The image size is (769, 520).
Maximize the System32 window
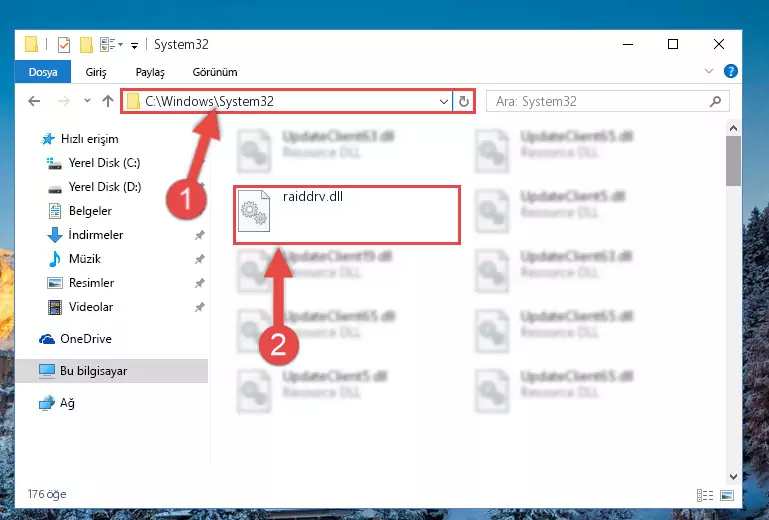[673, 44]
